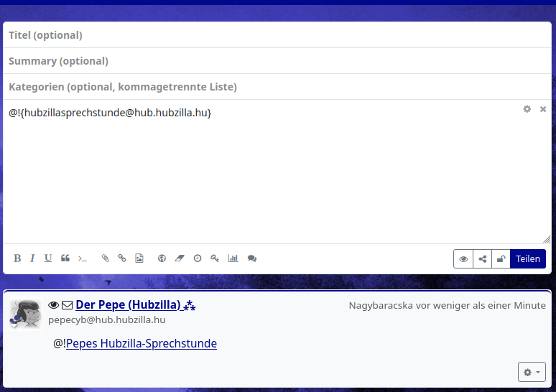The width and height of the screenshot is (556, 392).
Task: Toggle bold formatting in editor toolbar
Action: click(x=17, y=258)
